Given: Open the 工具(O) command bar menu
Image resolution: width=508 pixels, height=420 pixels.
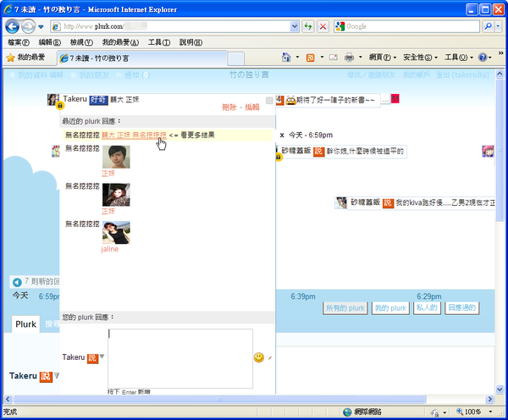Looking at the screenshot, I should click(459, 58).
